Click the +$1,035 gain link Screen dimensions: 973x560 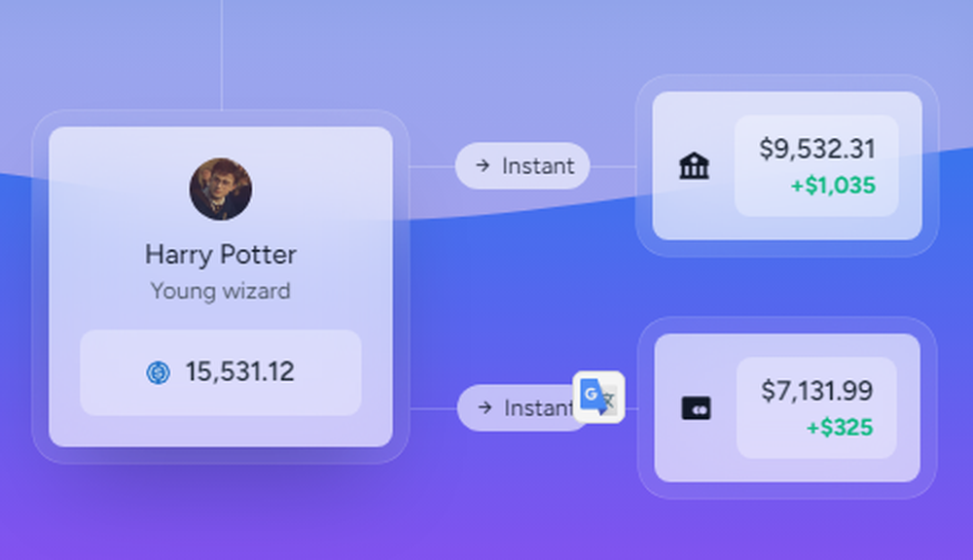[x=833, y=187]
